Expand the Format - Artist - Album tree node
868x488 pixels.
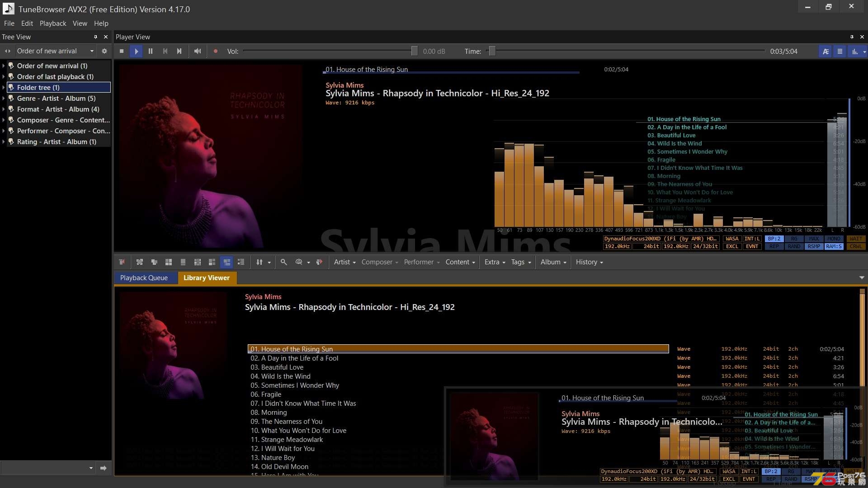(4, 109)
